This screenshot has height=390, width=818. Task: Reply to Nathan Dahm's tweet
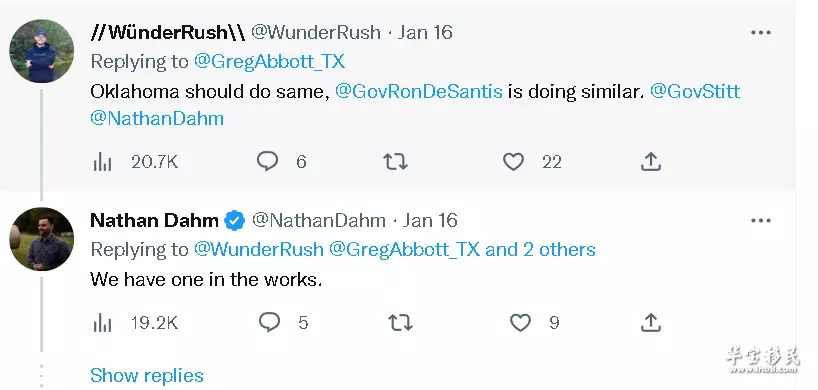pos(270,323)
